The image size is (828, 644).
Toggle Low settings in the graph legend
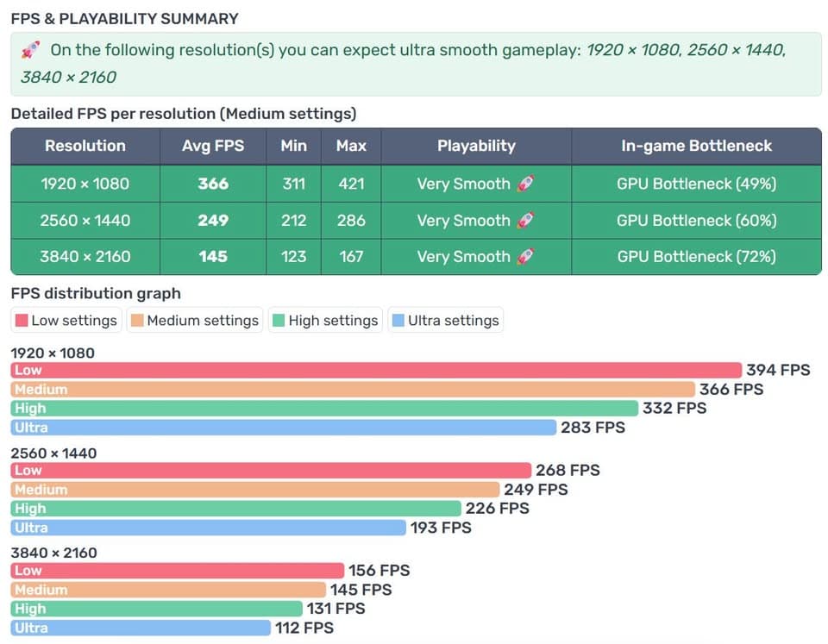[x=66, y=321]
